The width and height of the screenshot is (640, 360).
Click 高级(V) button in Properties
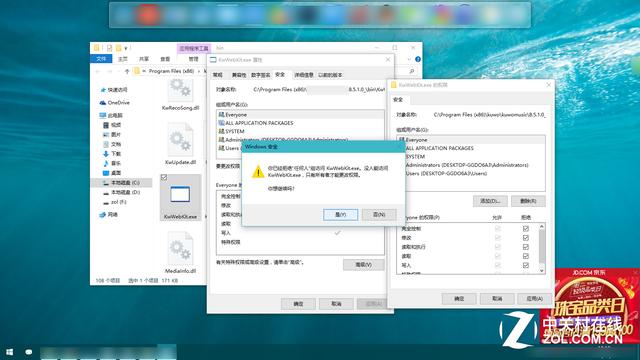tap(363, 265)
